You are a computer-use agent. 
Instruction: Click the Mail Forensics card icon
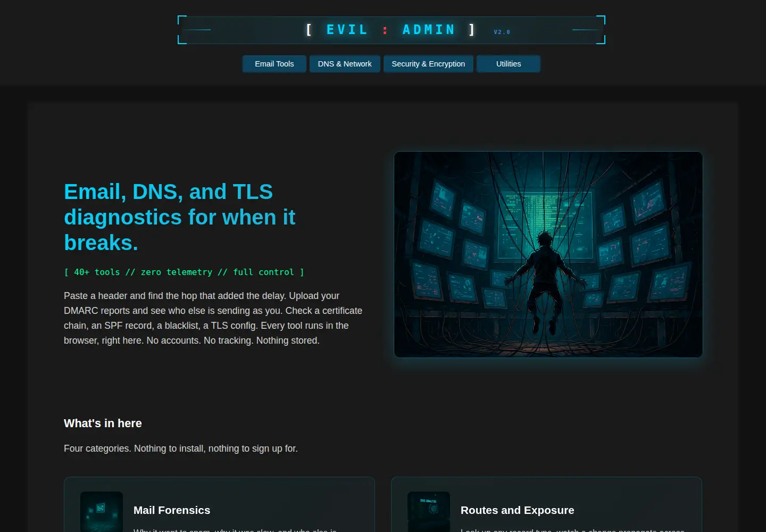(x=102, y=512)
